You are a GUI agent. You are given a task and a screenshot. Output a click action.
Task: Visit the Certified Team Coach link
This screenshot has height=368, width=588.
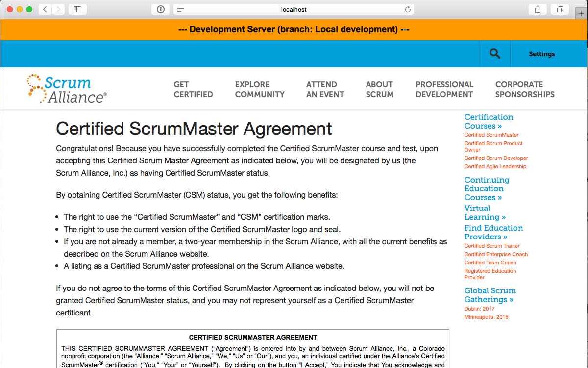pyautogui.click(x=490, y=263)
